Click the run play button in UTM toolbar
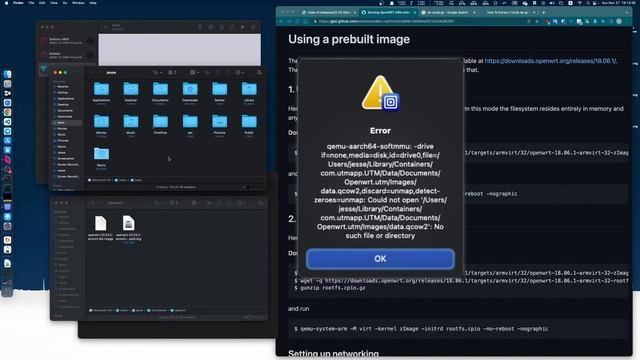 243,27
